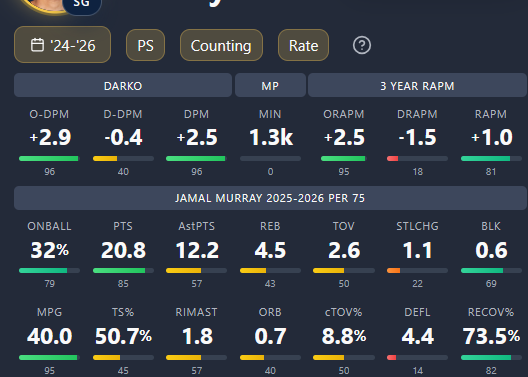Click the D-DPM value -0.4
This screenshot has width=528, height=377.
pyautogui.click(x=123, y=137)
